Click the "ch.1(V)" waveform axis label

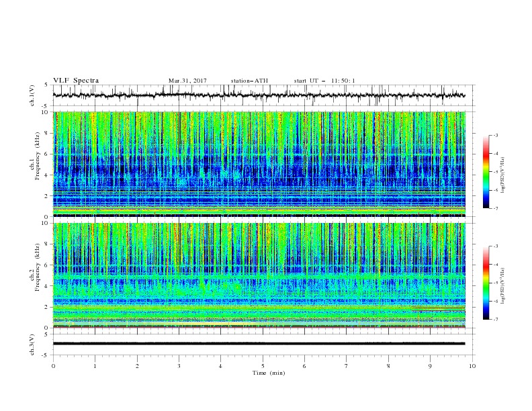tap(32, 95)
